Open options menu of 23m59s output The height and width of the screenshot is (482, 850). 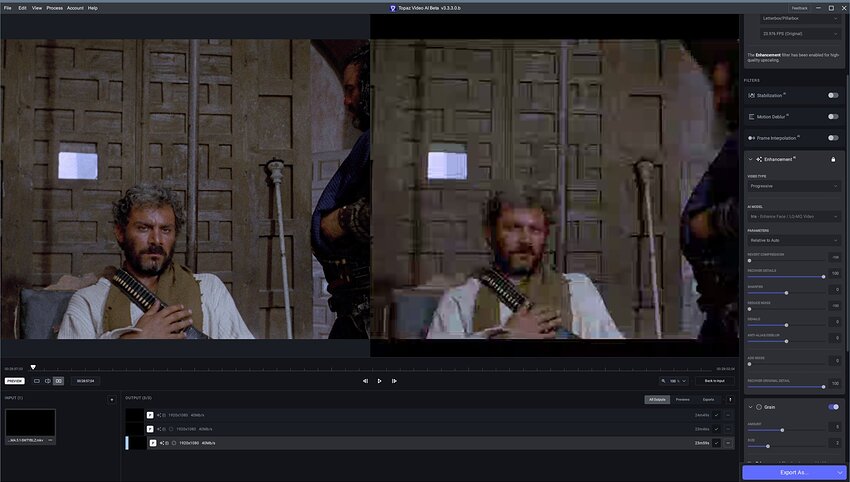[x=728, y=443]
